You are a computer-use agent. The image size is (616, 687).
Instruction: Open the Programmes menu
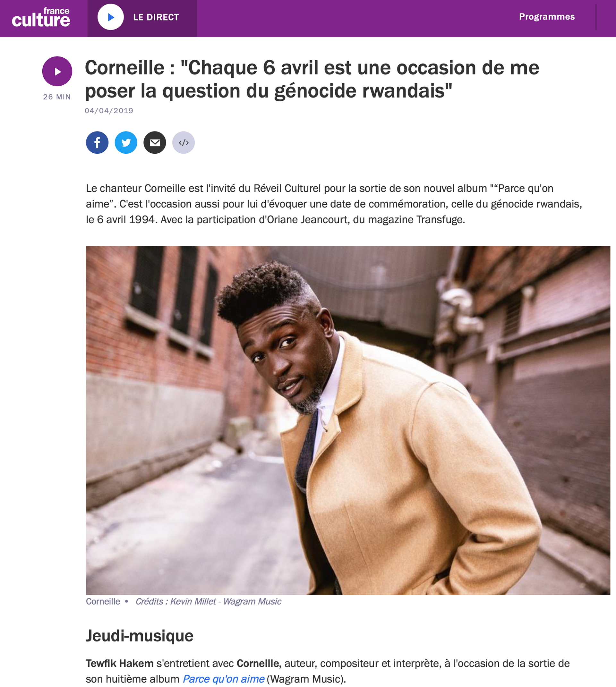[547, 17]
